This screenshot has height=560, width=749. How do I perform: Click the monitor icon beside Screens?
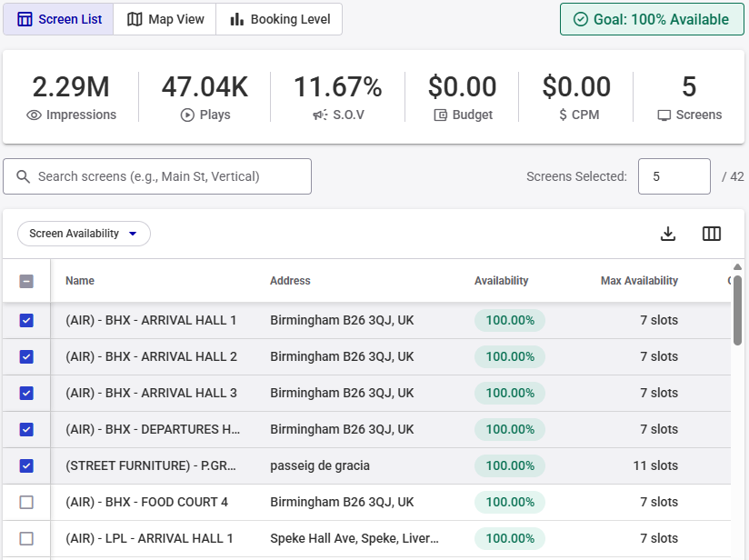click(x=664, y=115)
